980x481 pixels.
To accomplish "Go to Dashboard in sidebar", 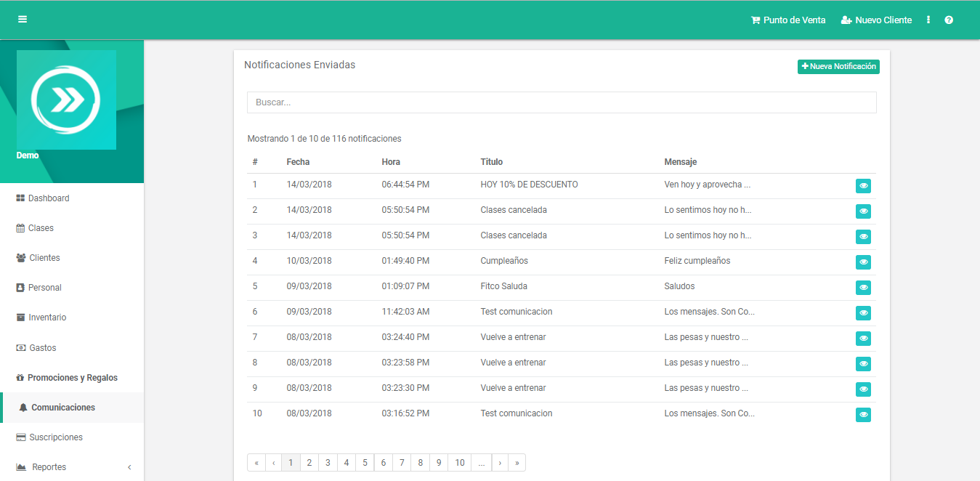I will coord(43,198).
